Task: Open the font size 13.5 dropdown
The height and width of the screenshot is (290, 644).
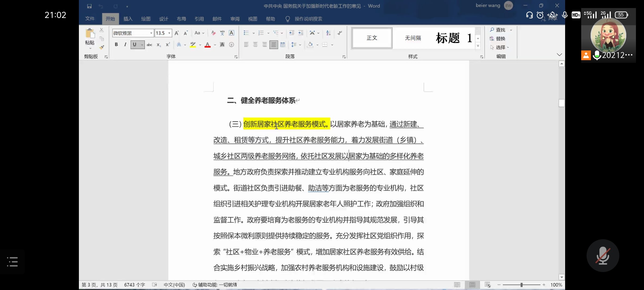Action: pos(169,33)
